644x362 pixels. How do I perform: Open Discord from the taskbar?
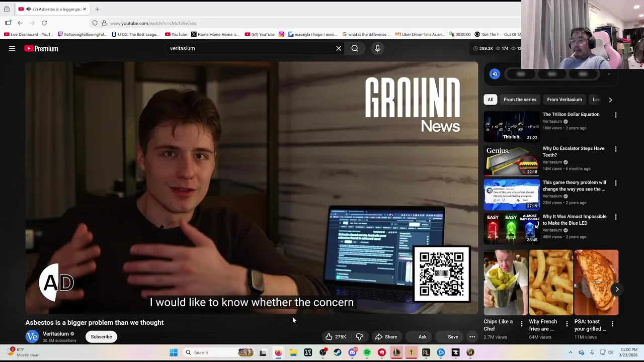click(x=352, y=352)
